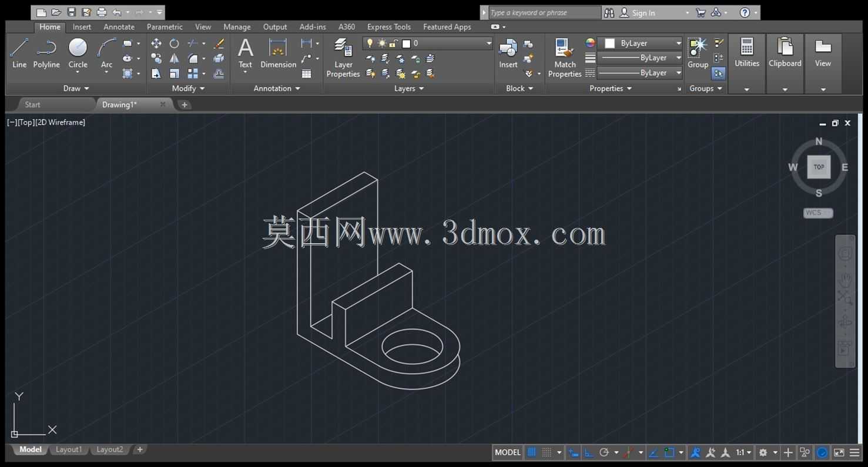The image size is (868, 467).
Task: Click the Match Properties tool
Action: [565, 57]
